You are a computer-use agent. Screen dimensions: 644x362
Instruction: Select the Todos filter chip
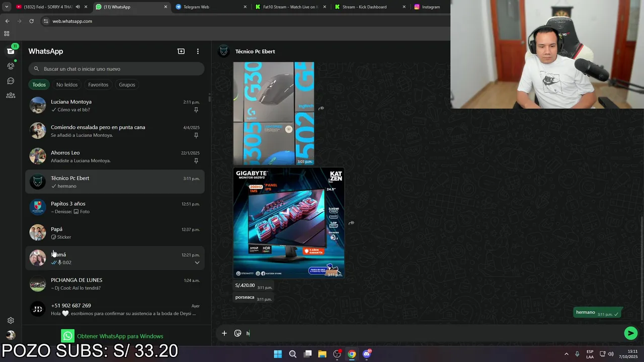pyautogui.click(x=39, y=84)
